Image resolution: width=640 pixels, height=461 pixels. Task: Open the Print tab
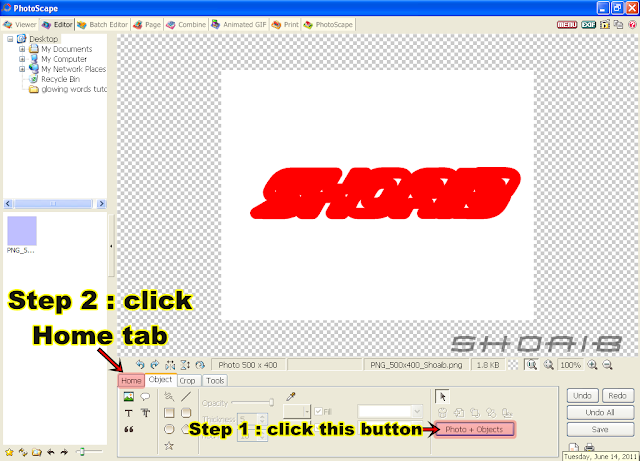point(285,24)
